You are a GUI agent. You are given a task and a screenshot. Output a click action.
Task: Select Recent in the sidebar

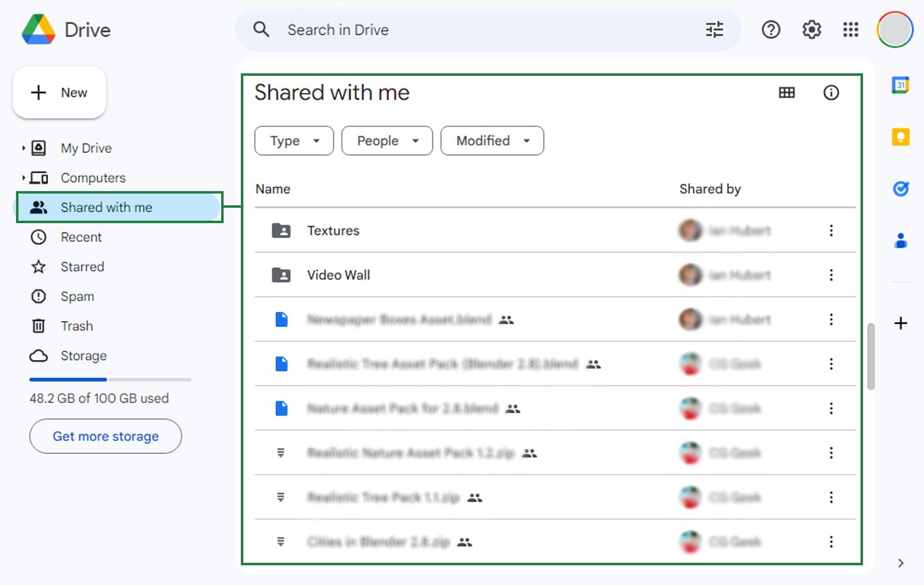(81, 237)
